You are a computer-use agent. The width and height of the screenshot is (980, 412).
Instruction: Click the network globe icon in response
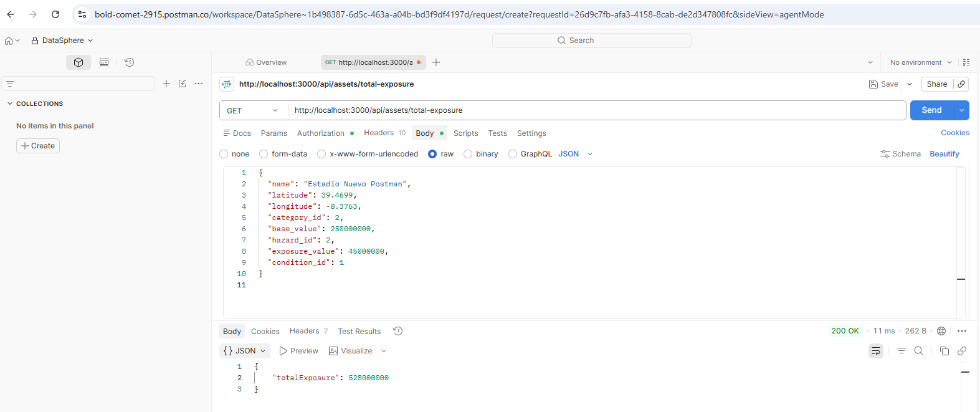point(941,331)
